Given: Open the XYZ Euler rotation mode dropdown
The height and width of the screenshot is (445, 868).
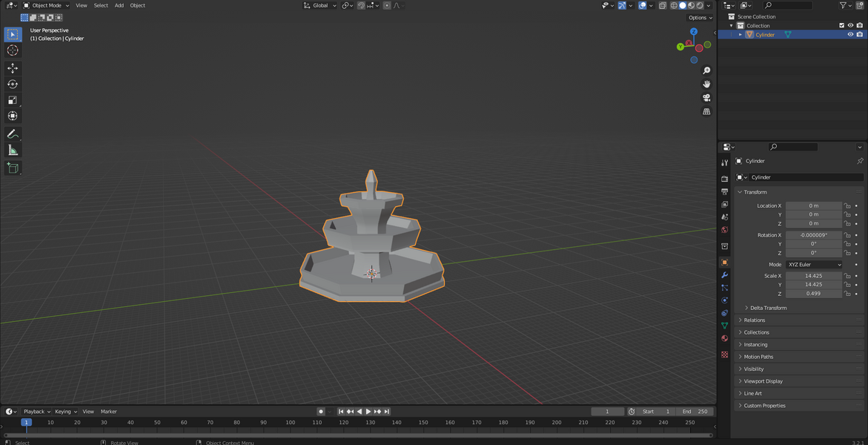Looking at the screenshot, I should (813, 264).
